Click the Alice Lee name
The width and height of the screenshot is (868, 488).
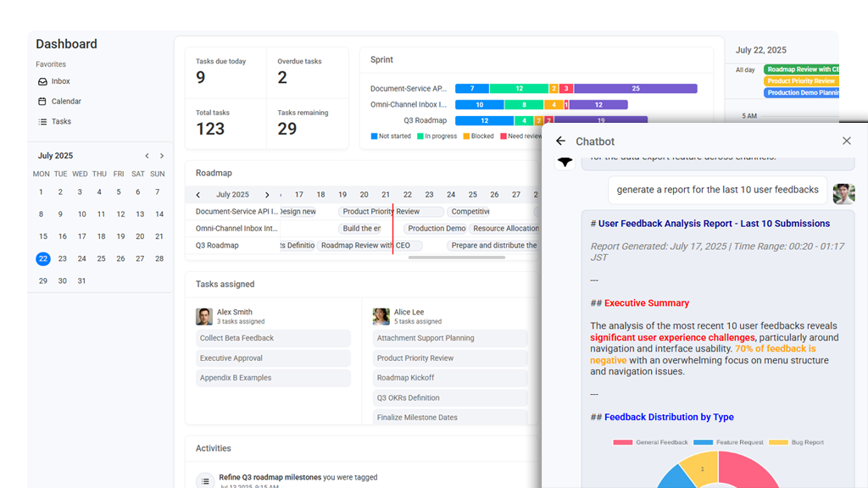[x=409, y=312]
